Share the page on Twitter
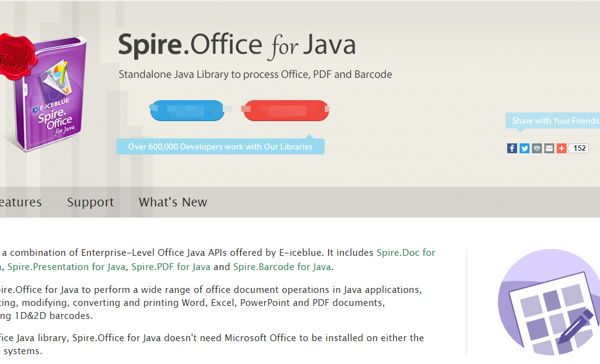 coord(524,148)
